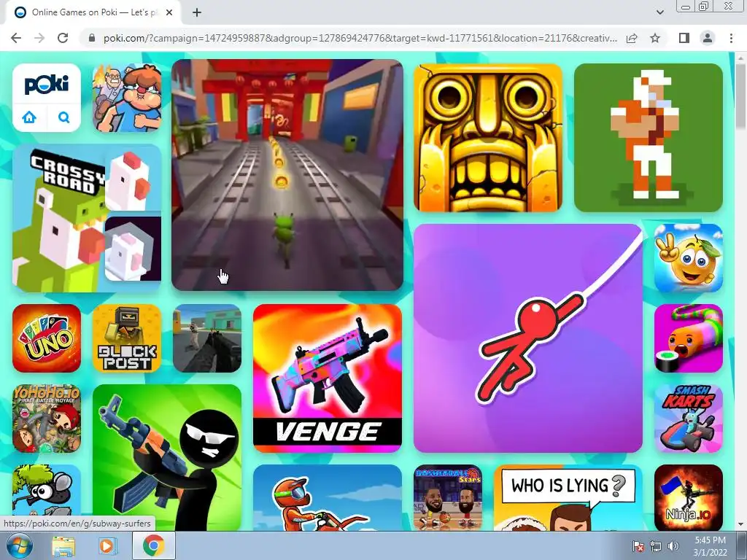Screen dimensions: 747x560
Task: Open the Subway Surfers game preview
Action: click(x=287, y=175)
